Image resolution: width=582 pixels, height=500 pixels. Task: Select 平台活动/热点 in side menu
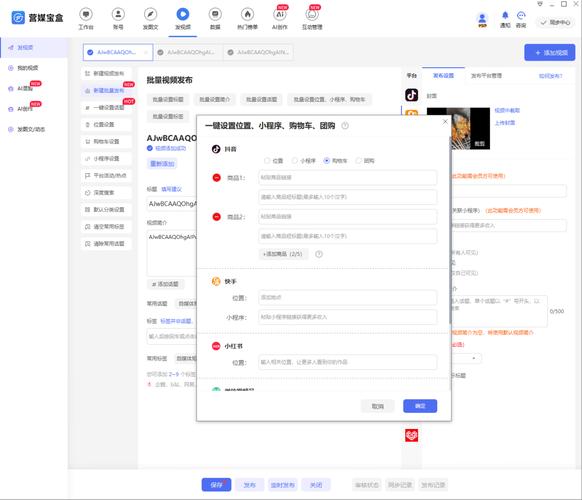(106, 176)
